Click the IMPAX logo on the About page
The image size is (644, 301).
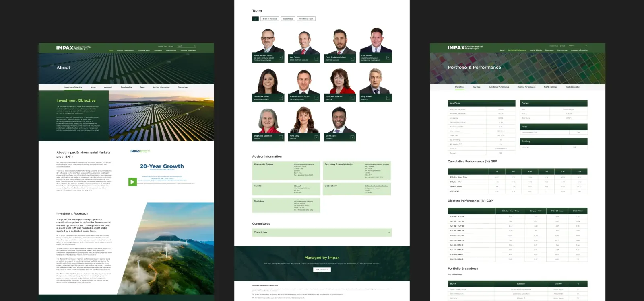(x=74, y=48)
